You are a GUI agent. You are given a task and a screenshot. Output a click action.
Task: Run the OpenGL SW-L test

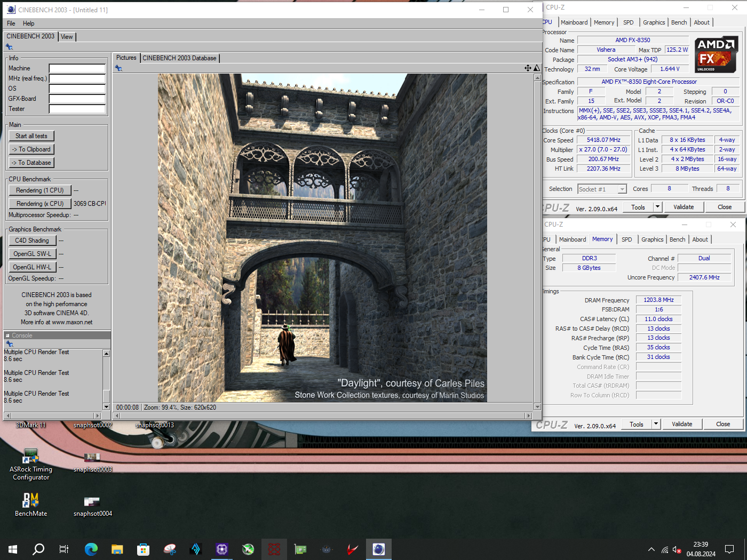tap(32, 254)
